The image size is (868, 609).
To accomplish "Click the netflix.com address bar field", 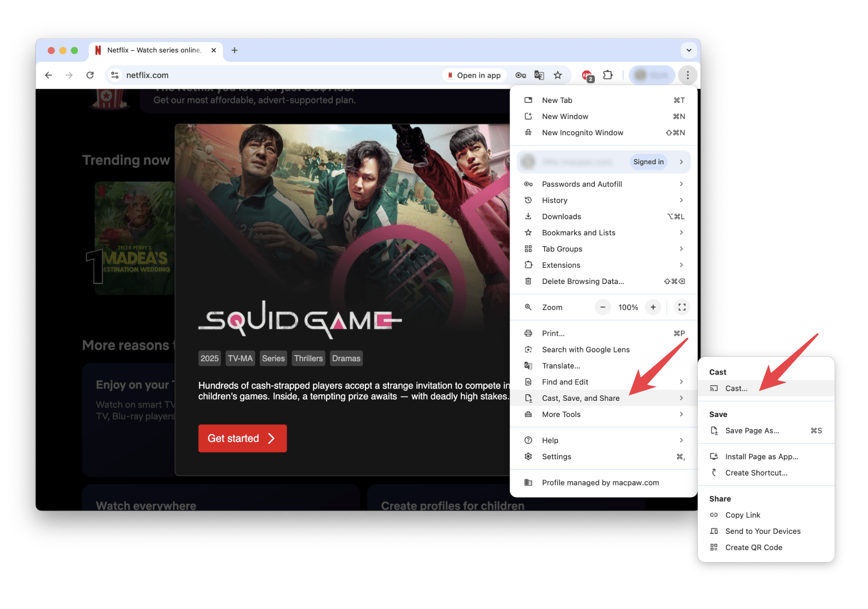I will pyautogui.click(x=278, y=75).
